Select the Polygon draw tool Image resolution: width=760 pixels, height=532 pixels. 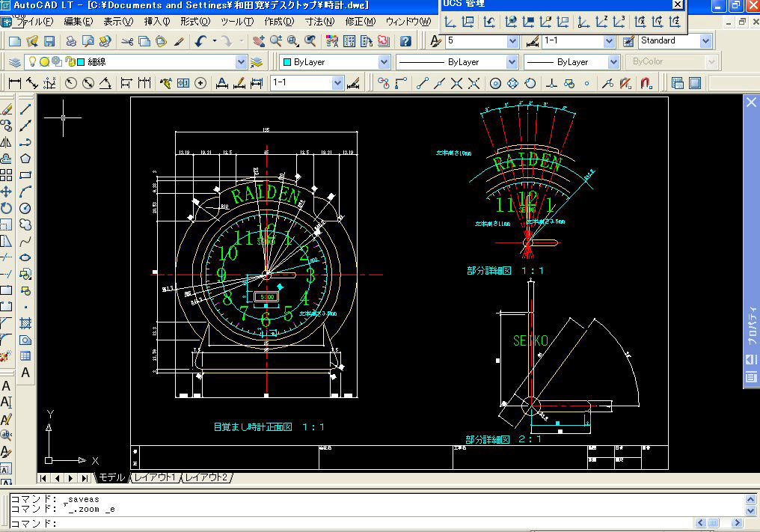click(25, 159)
